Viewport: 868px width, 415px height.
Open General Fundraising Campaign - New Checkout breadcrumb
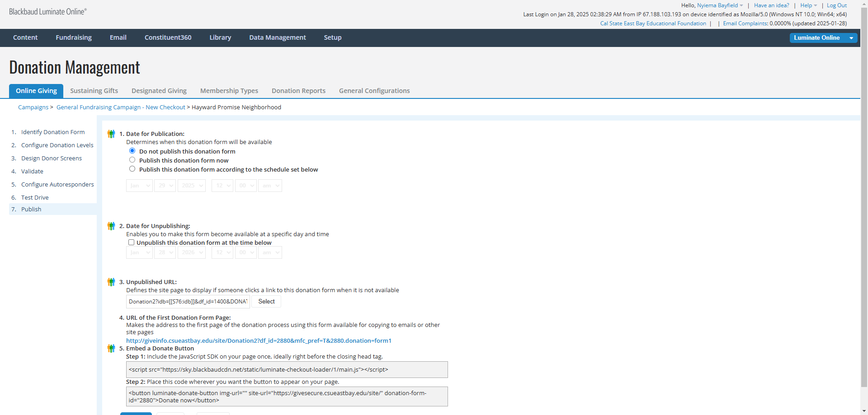[121, 107]
